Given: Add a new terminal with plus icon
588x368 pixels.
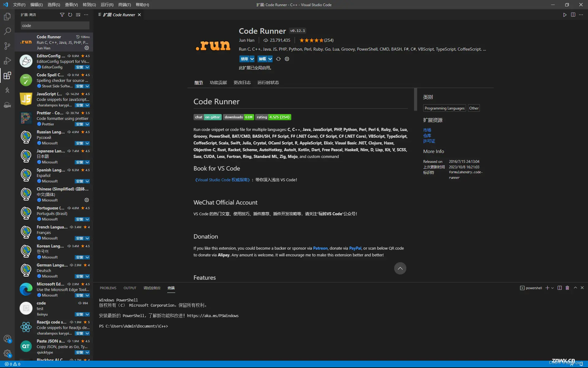Looking at the screenshot, I should [x=547, y=288].
